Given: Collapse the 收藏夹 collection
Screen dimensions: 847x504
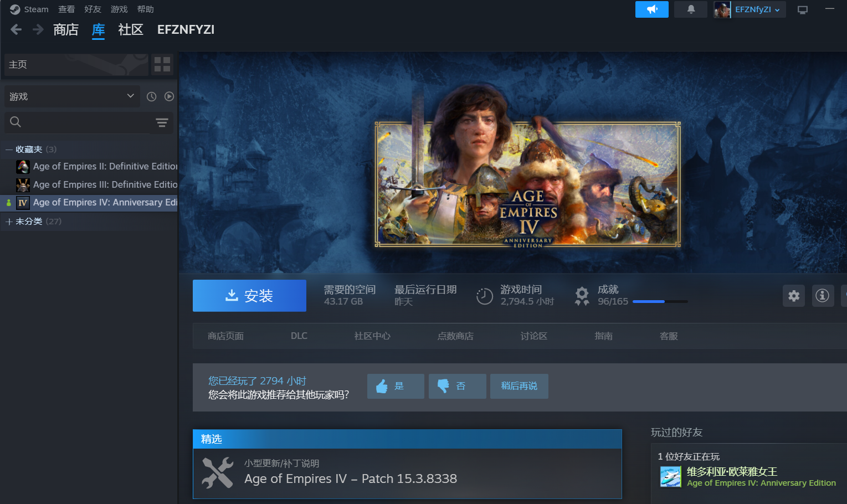Looking at the screenshot, I should pyautogui.click(x=9, y=150).
